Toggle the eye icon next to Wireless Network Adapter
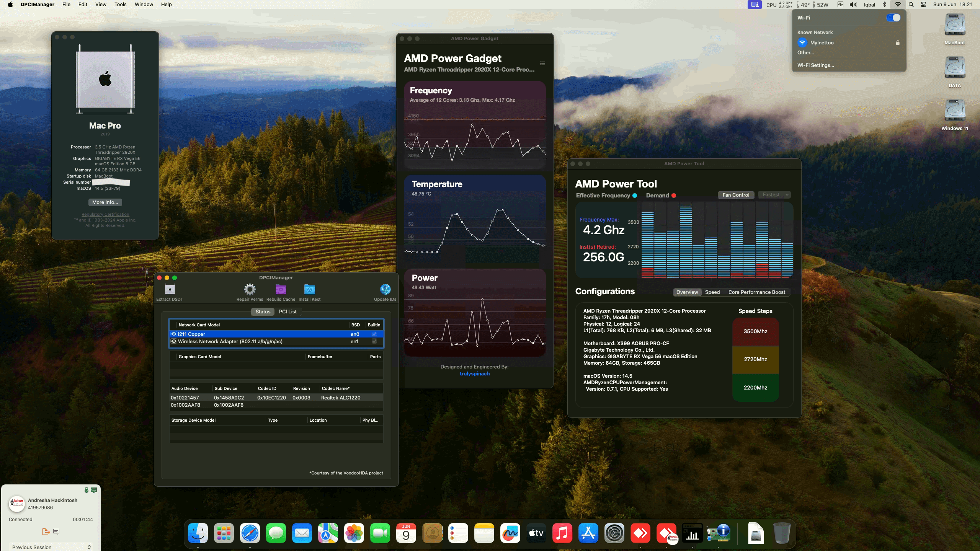980x551 pixels. 175,341
